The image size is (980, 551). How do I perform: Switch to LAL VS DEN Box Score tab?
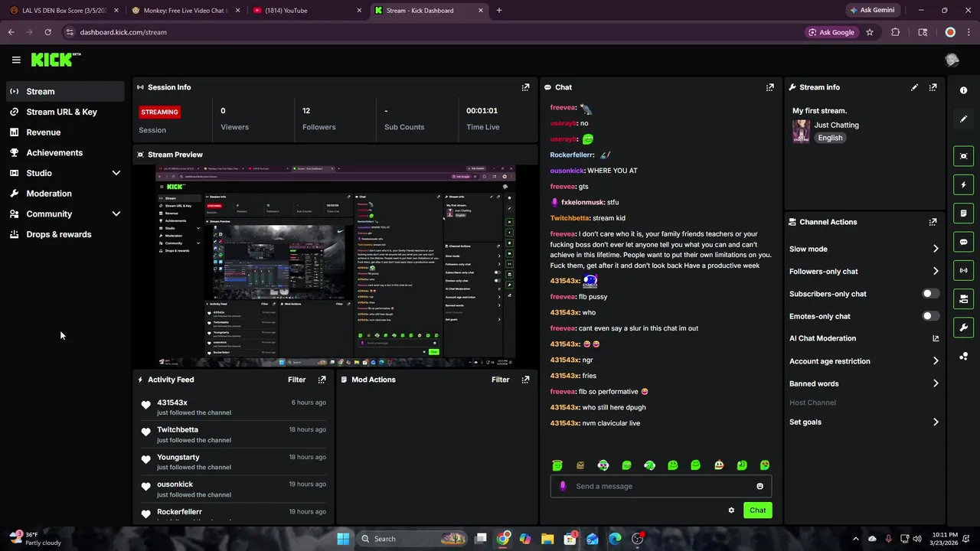(64, 11)
